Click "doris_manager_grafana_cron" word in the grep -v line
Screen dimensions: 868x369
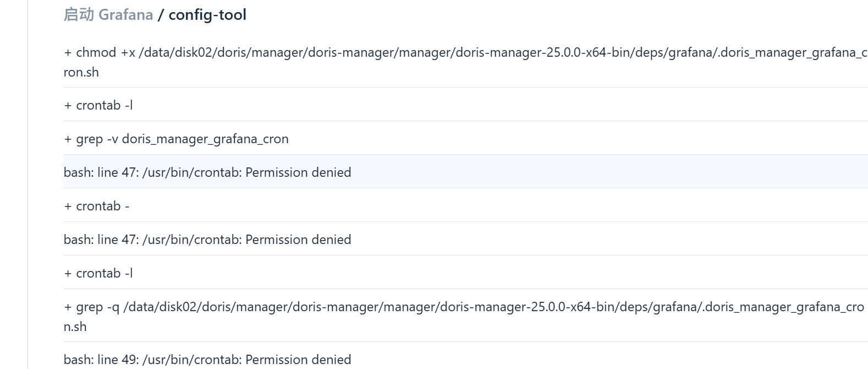point(205,139)
